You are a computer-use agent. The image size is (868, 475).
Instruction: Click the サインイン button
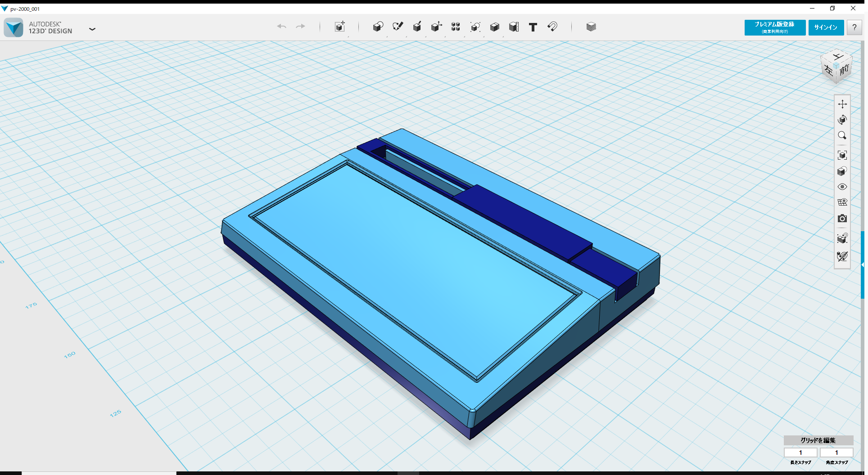tap(826, 27)
